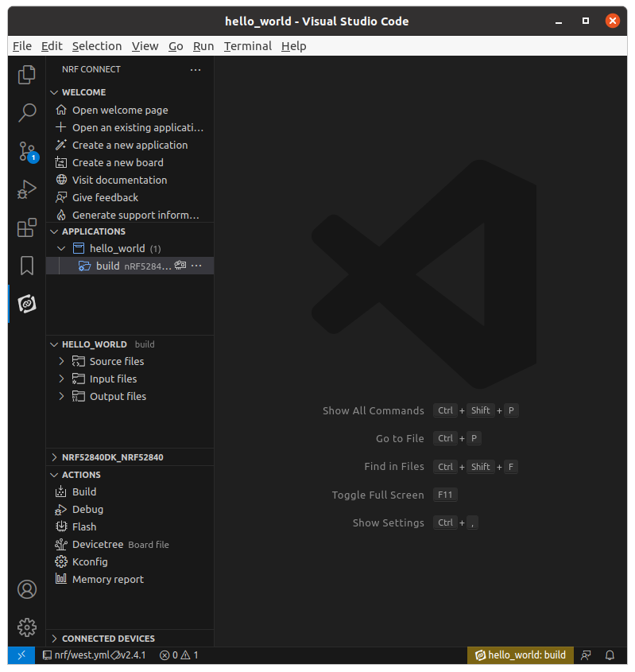Screen dimensions: 635x672
Task: Click hello_world: build status bar item
Action: (x=521, y=655)
